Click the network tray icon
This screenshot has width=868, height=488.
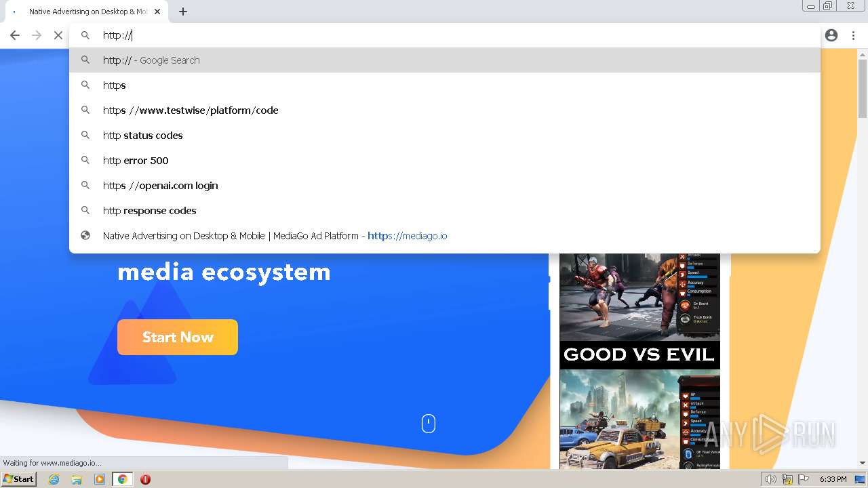pyautogui.click(x=787, y=479)
